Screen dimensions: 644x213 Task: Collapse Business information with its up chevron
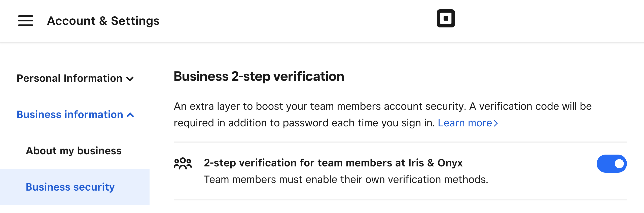[x=130, y=115]
